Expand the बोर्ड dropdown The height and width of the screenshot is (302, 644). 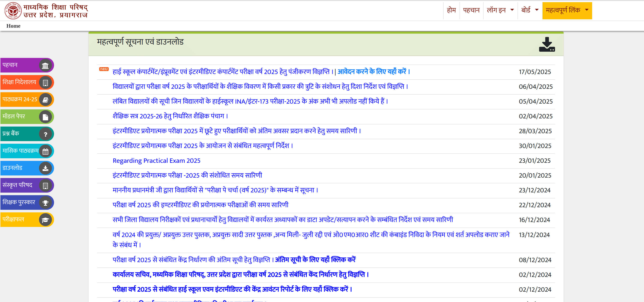click(530, 10)
